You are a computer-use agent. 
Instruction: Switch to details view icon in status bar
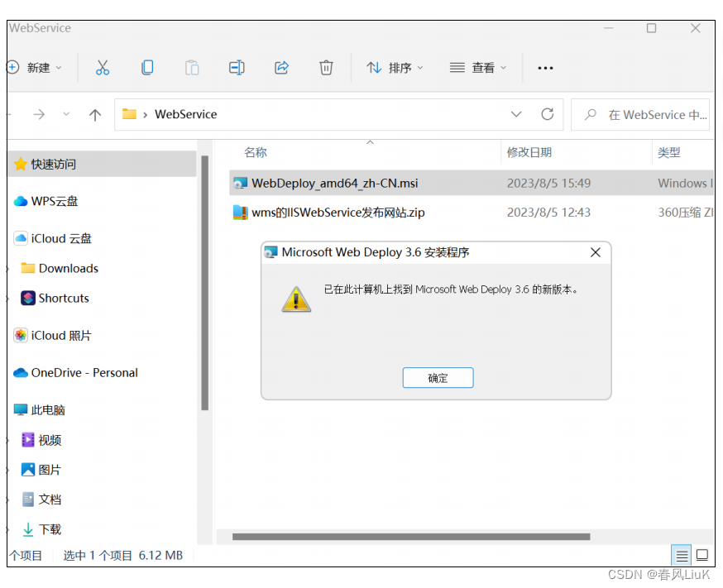tap(682, 555)
